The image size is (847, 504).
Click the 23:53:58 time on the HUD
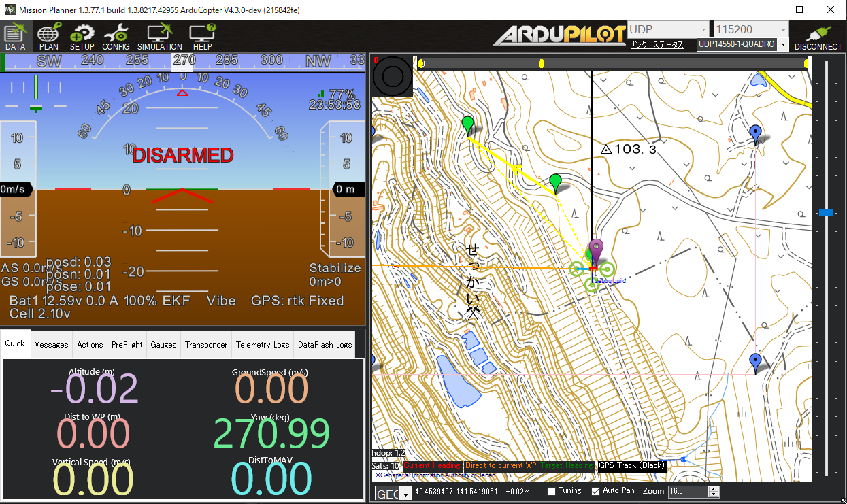click(x=334, y=105)
